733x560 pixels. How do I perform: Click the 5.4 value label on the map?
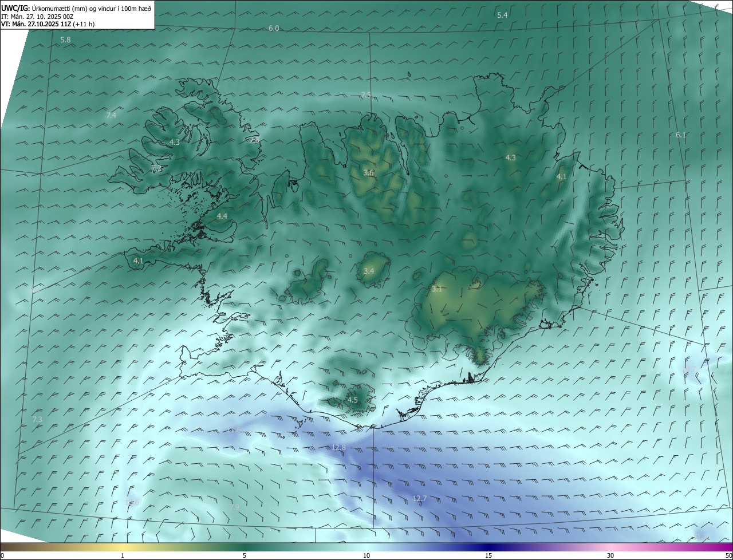tap(502, 15)
